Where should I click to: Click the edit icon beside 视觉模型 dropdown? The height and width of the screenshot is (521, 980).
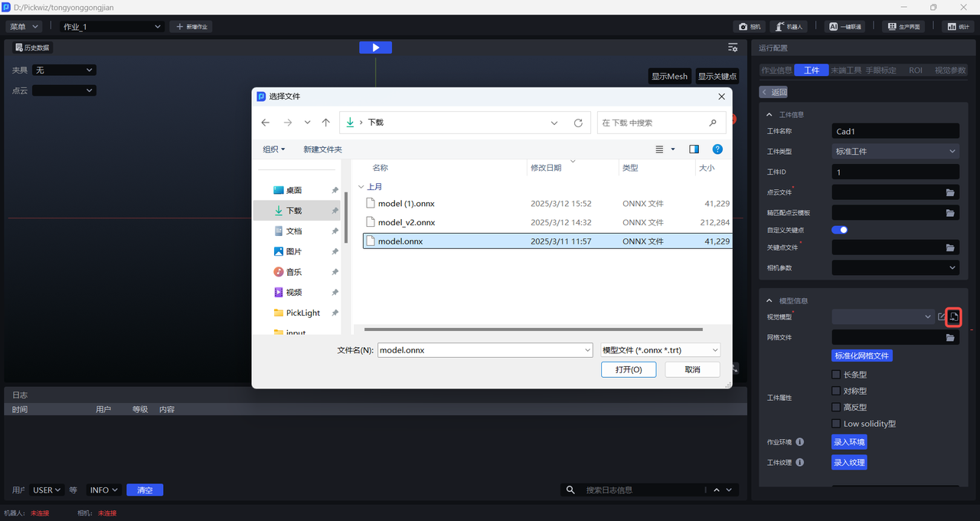pos(941,316)
